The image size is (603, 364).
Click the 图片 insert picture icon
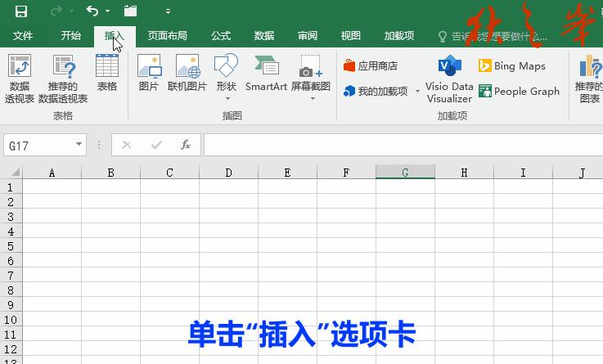(x=149, y=73)
